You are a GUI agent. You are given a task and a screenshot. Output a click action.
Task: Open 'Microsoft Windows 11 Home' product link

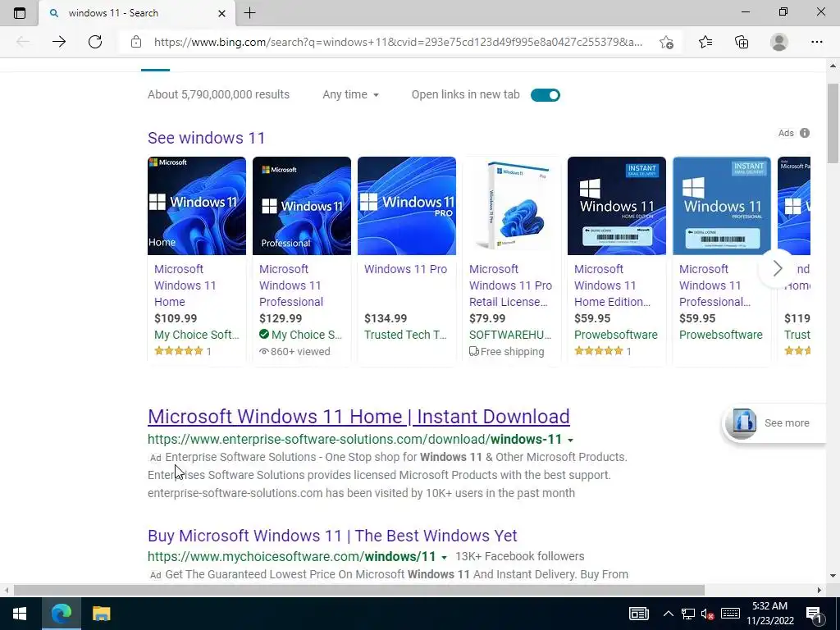pos(185,285)
